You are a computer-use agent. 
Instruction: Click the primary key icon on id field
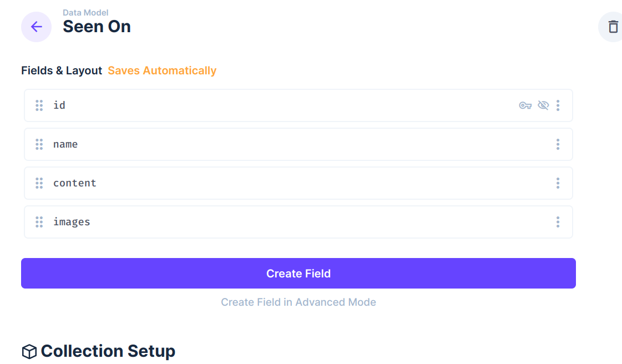tap(525, 105)
